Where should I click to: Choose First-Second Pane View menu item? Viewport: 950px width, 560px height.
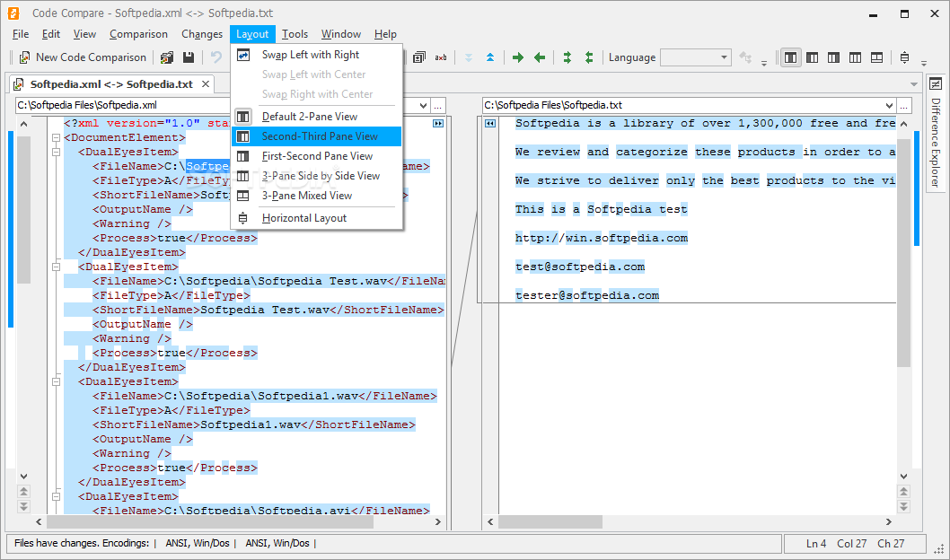tap(317, 156)
